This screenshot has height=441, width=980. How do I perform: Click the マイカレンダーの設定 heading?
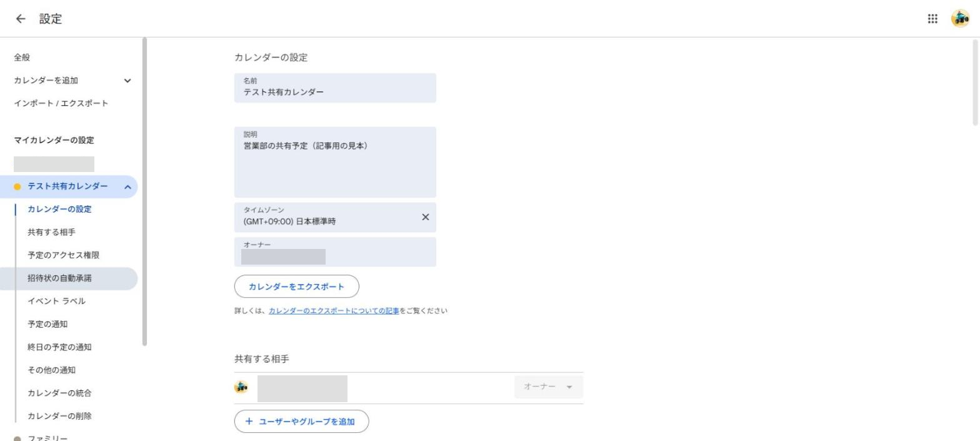[54, 140]
